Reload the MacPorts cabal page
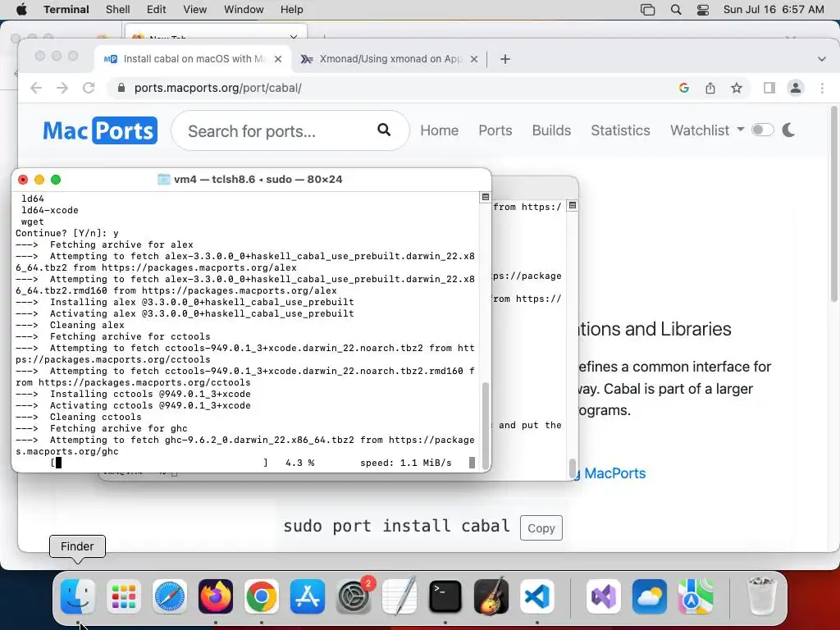The width and height of the screenshot is (840, 630). pos(89,88)
